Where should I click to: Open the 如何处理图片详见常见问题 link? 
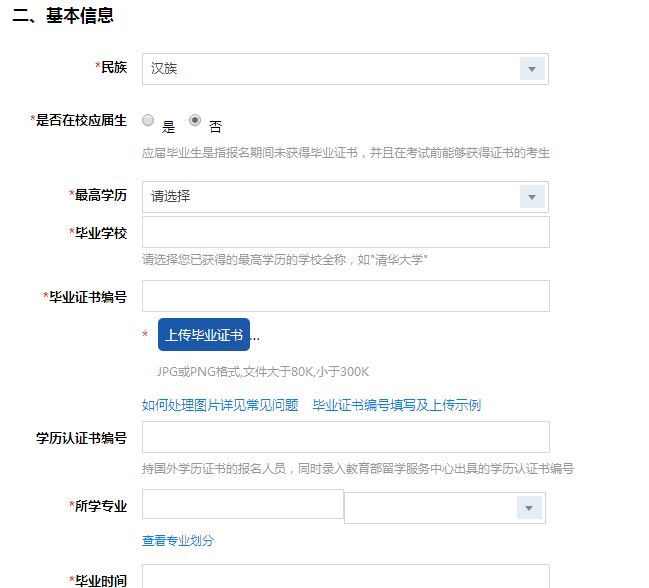coord(220,405)
